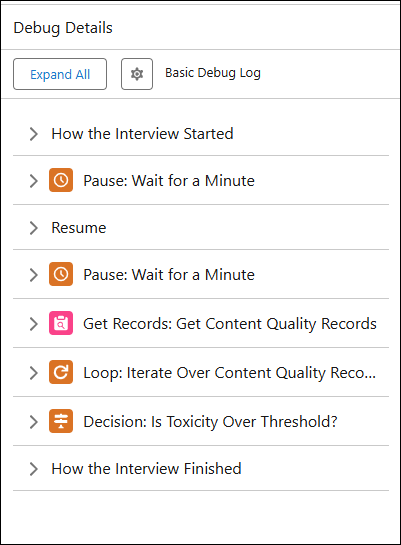The image size is (401, 545).
Task: Click the Basic Debug Log label
Action: [213, 73]
